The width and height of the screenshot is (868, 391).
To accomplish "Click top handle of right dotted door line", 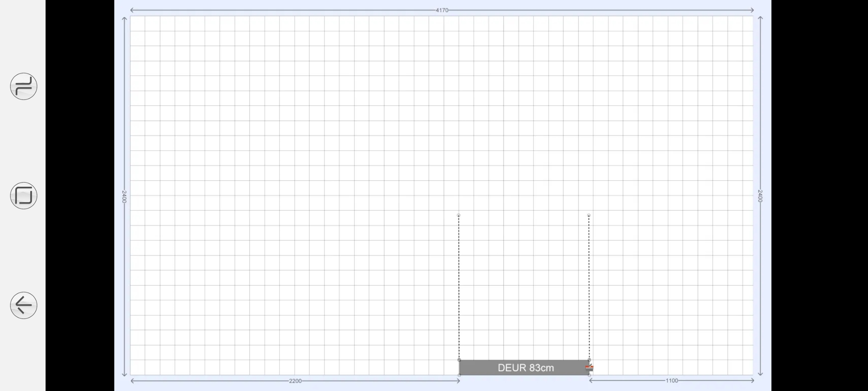I will [x=589, y=215].
